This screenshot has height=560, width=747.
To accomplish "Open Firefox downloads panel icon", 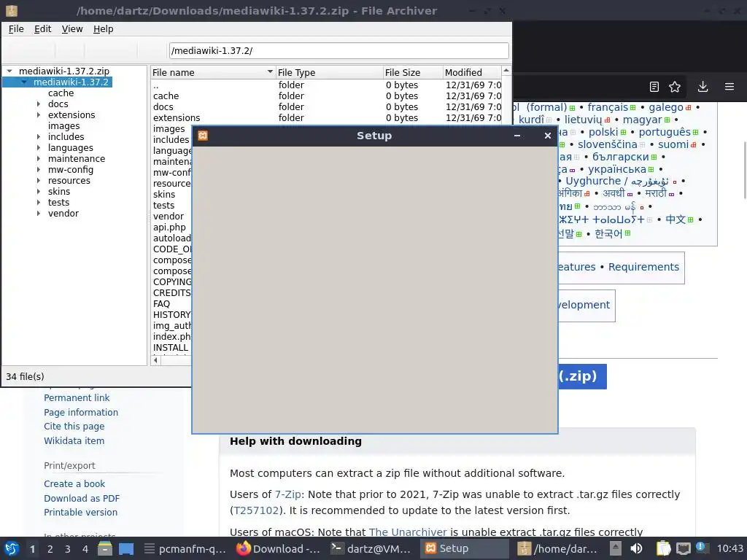I will pyautogui.click(x=703, y=87).
